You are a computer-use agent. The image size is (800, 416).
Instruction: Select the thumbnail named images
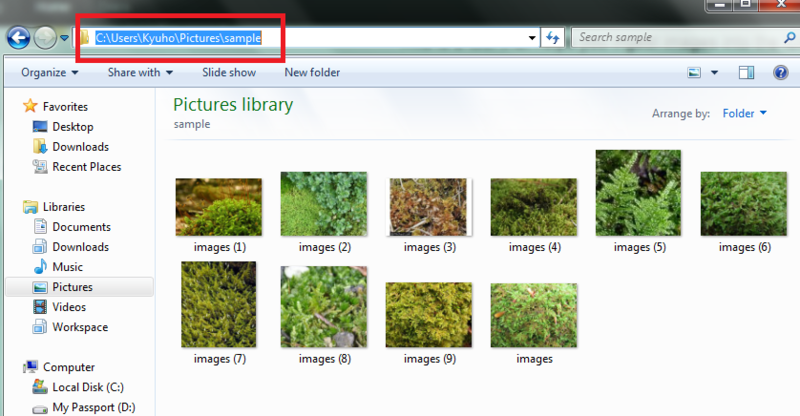[x=534, y=315]
